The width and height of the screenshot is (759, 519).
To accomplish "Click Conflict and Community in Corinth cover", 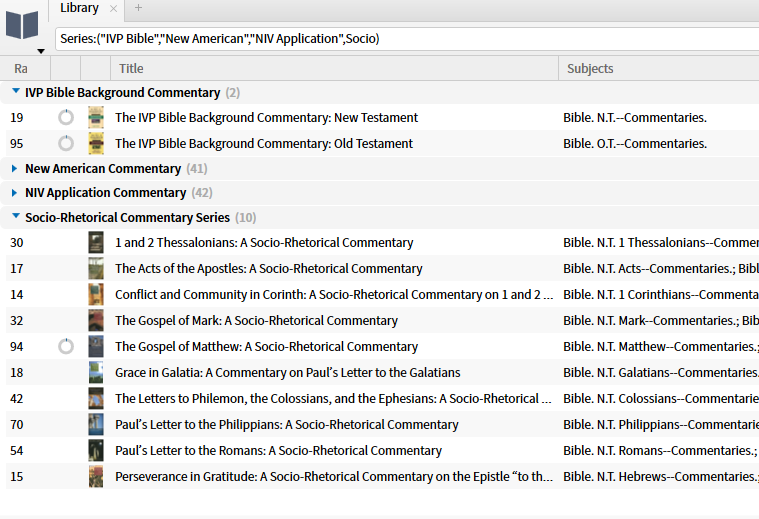I will pos(96,294).
